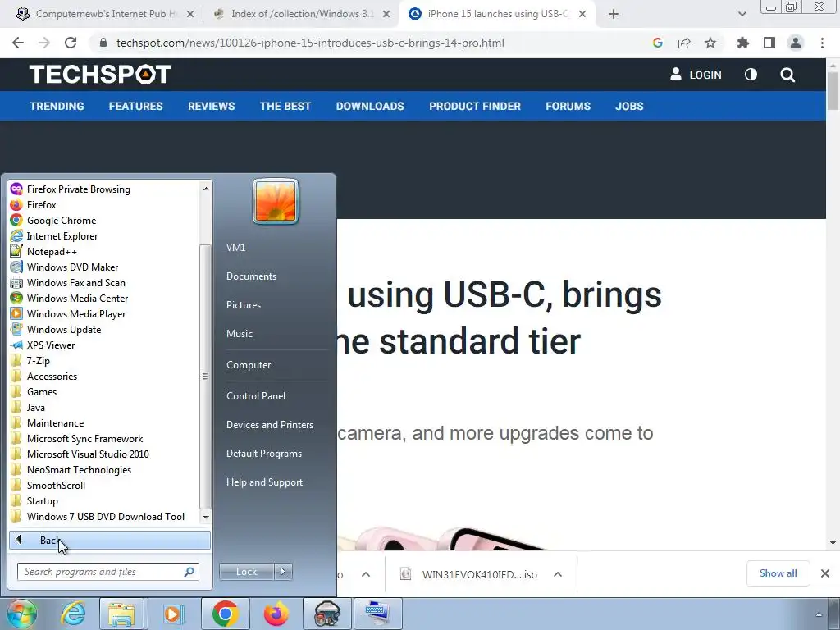Open Documents from the Start menu
The image size is (840, 630).
pos(251,276)
